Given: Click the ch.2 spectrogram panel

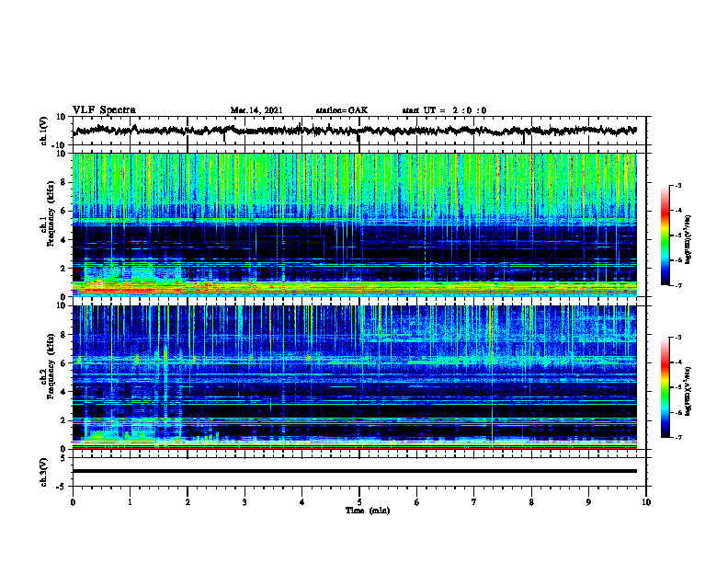Looking at the screenshot, I should click(x=354, y=377).
